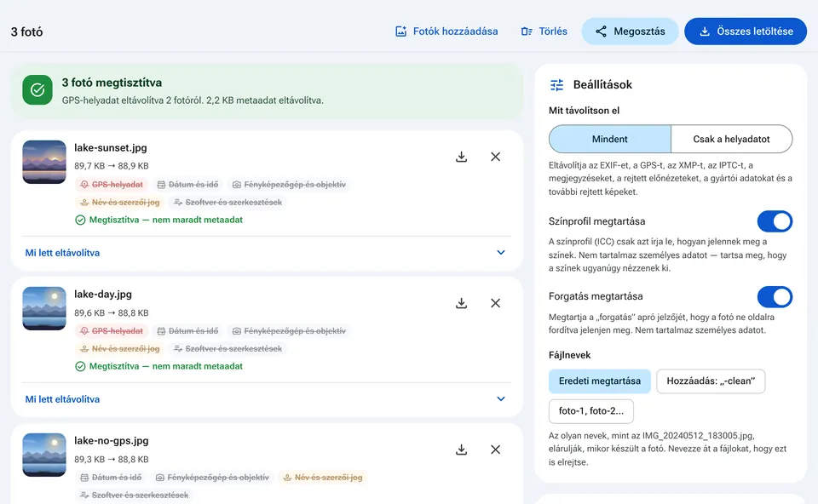Viewport: 818px width, 504px height.
Task: Open lake-sunset.jpg thumbnail
Action: 44,162
